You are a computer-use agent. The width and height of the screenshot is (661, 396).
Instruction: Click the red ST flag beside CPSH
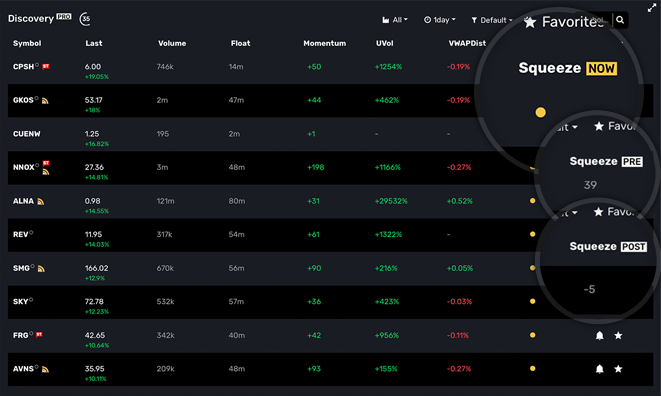click(46, 67)
